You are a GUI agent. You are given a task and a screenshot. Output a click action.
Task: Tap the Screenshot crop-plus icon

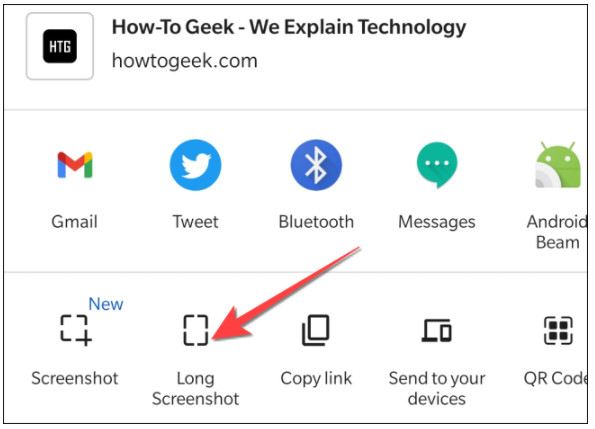pos(76,330)
